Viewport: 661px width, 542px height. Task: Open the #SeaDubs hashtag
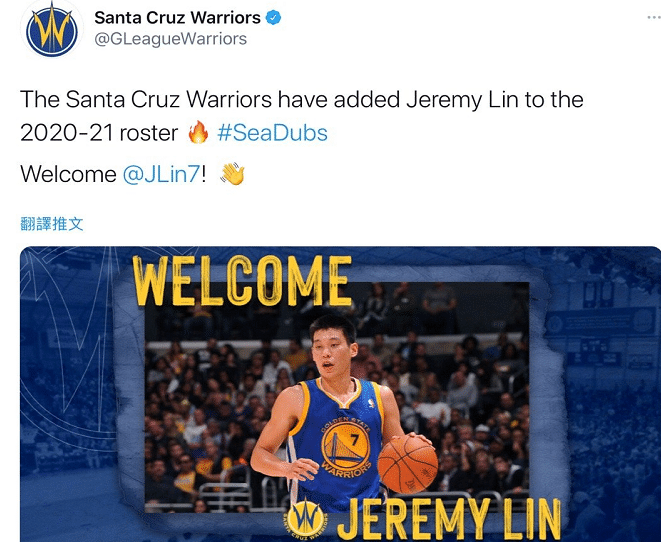pos(272,133)
